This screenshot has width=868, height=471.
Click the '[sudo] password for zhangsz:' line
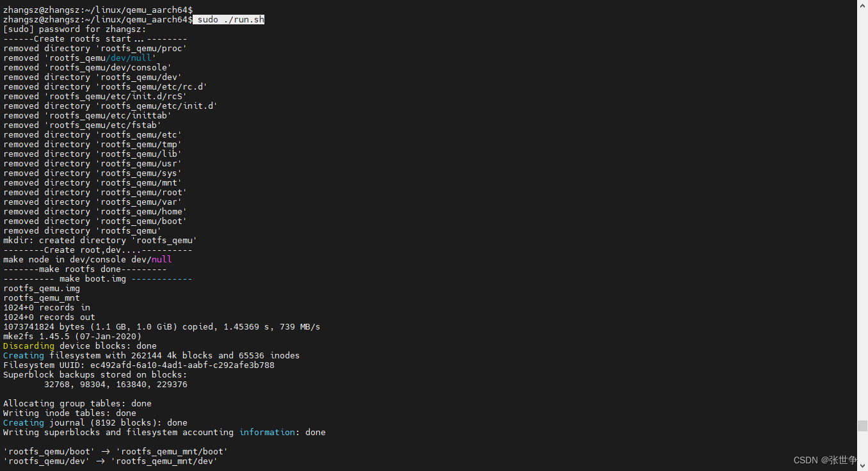(x=75, y=29)
